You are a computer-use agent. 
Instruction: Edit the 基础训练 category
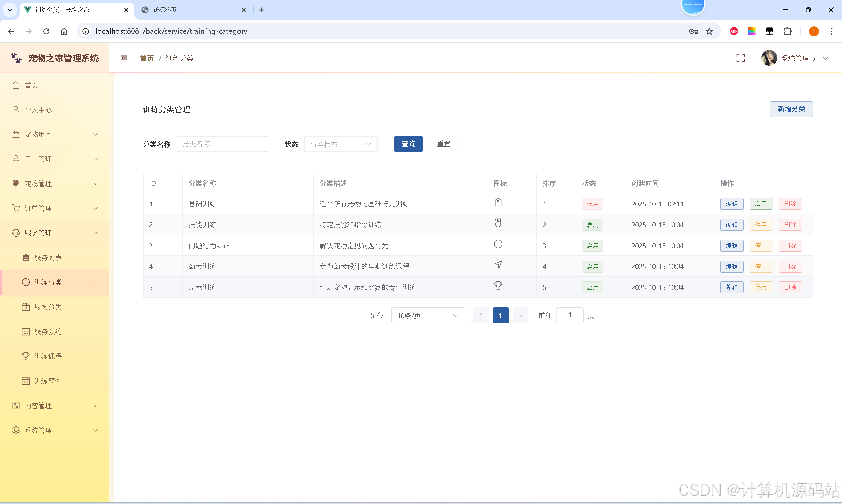coord(731,204)
